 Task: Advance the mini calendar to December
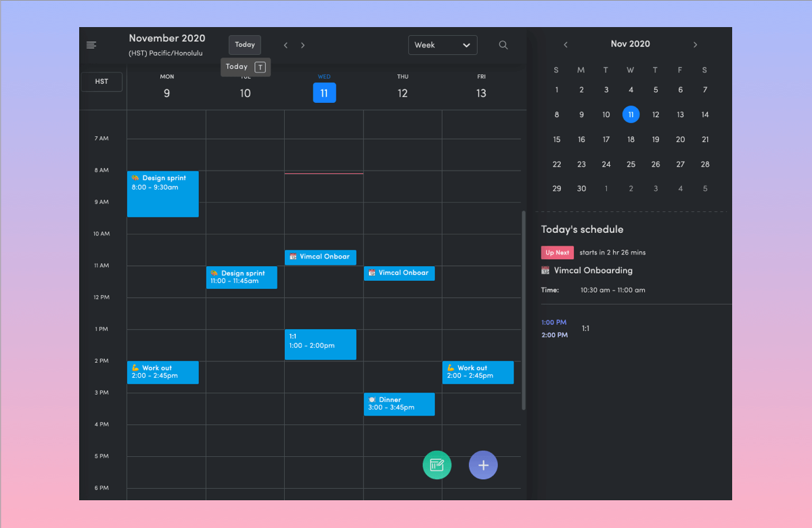click(695, 45)
